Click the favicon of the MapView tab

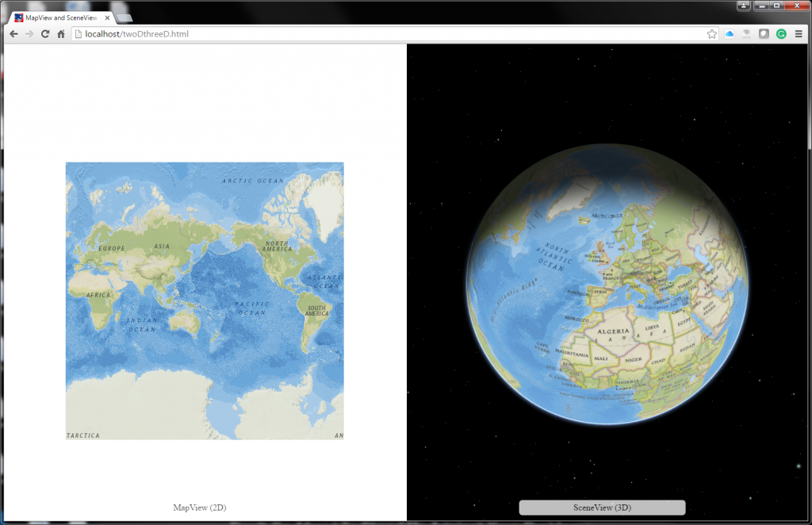click(x=19, y=17)
